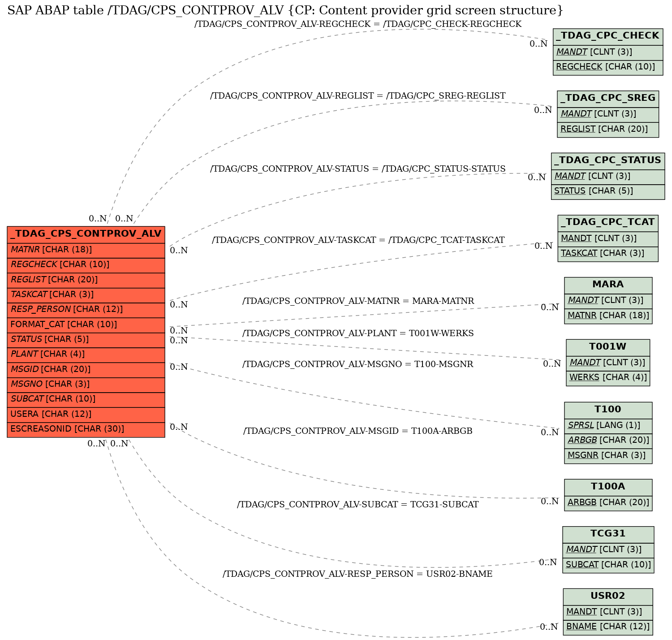Click MANDT field in USR02 table
The height and width of the screenshot is (640, 672).
(x=608, y=612)
